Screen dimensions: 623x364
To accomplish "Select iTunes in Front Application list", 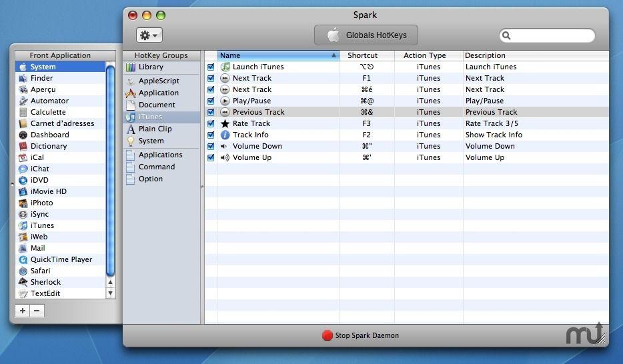I will pyautogui.click(x=61, y=225).
